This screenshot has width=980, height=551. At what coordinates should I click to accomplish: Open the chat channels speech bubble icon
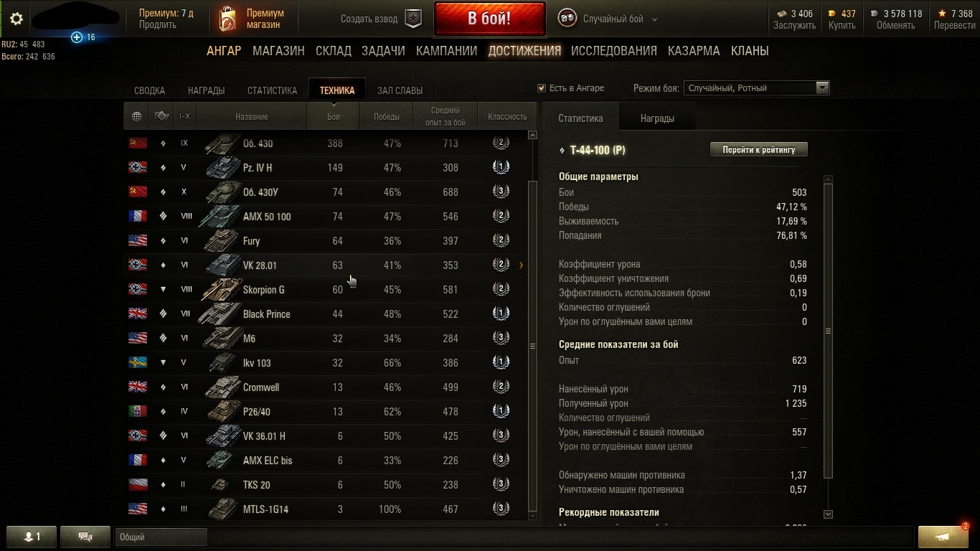(85, 537)
